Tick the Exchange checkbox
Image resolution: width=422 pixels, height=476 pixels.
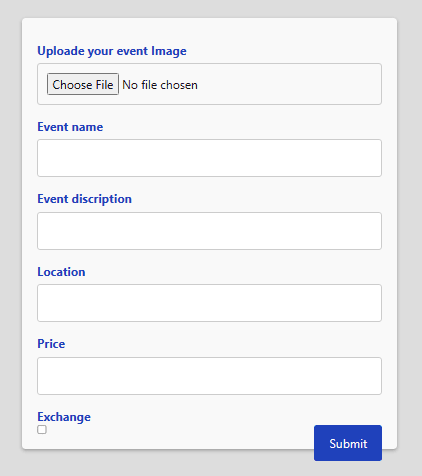tap(42, 430)
